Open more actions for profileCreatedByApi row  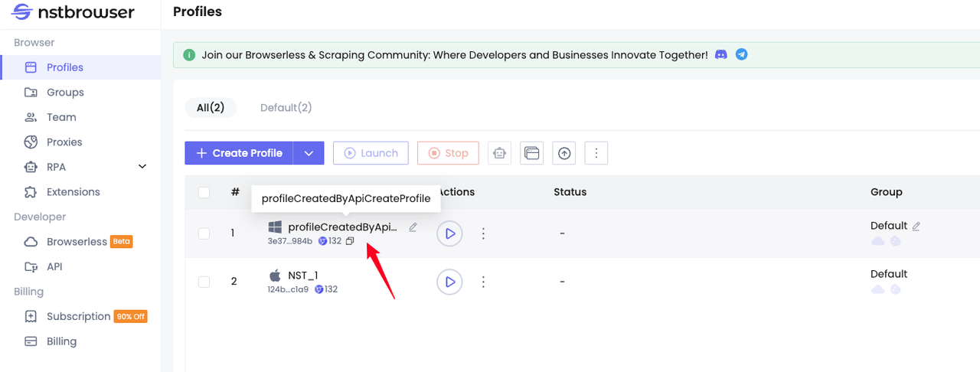483,233
